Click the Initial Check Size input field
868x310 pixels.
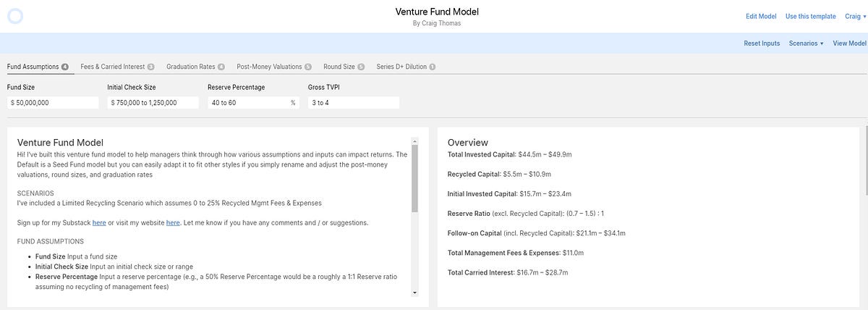tap(153, 103)
